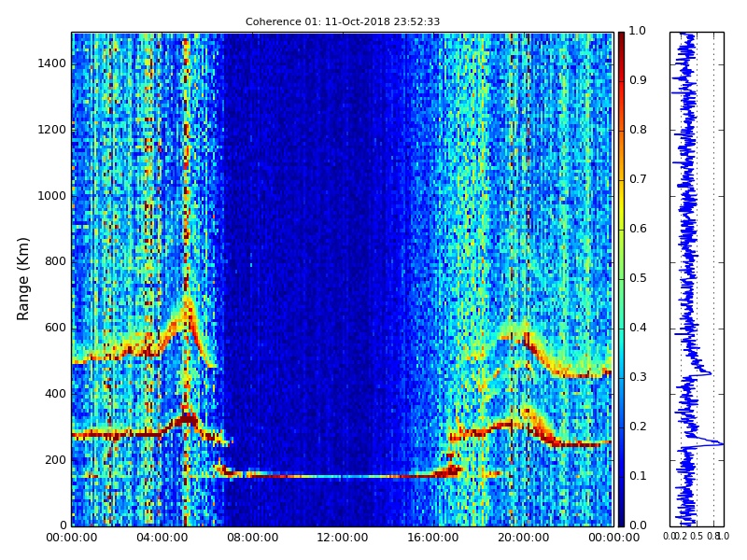Click the 1200 range tick label
The height and width of the screenshot is (560, 747).
tap(52, 130)
